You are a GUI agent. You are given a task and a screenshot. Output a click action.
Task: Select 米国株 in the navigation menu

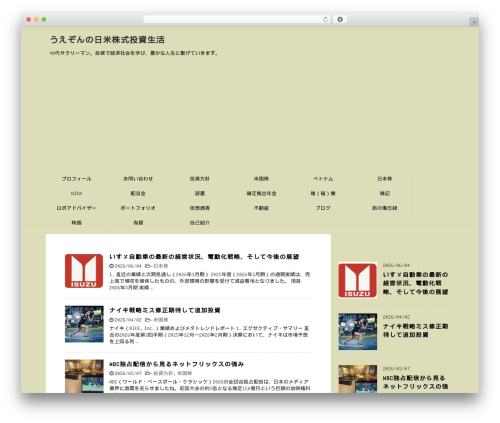tap(261, 179)
